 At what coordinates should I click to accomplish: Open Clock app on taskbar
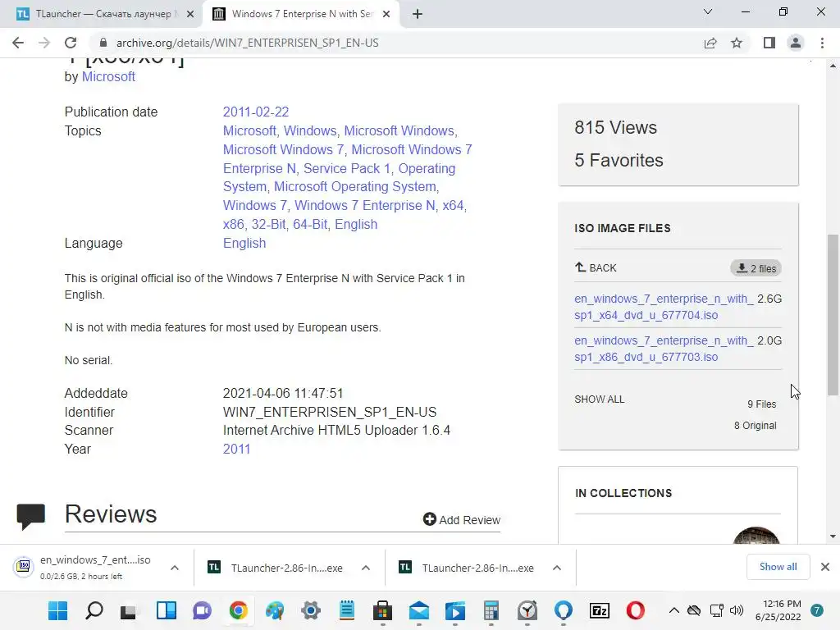tap(527, 610)
